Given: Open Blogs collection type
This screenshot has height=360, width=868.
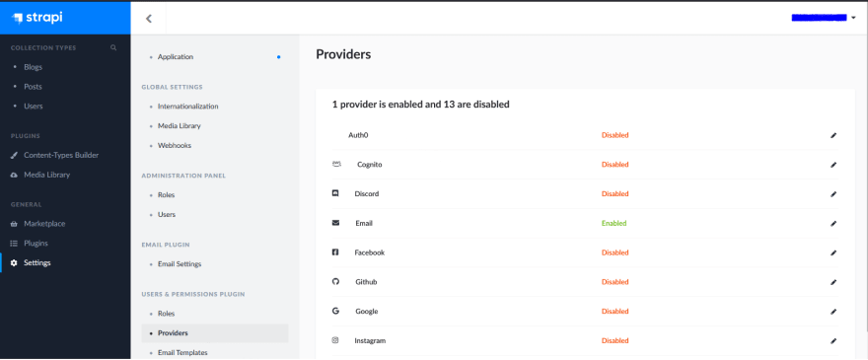Looking at the screenshot, I should coord(34,67).
